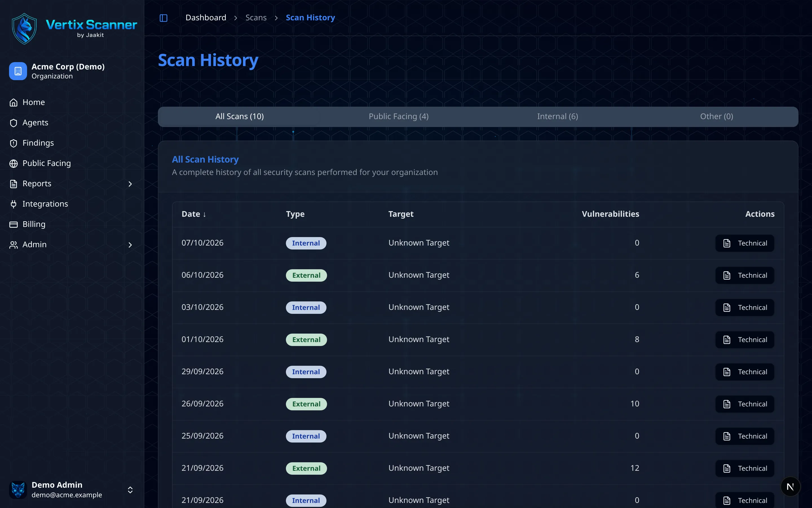Expand the Admin submenu chevron
Screen dimensions: 812x508
click(x=130, y=245)
